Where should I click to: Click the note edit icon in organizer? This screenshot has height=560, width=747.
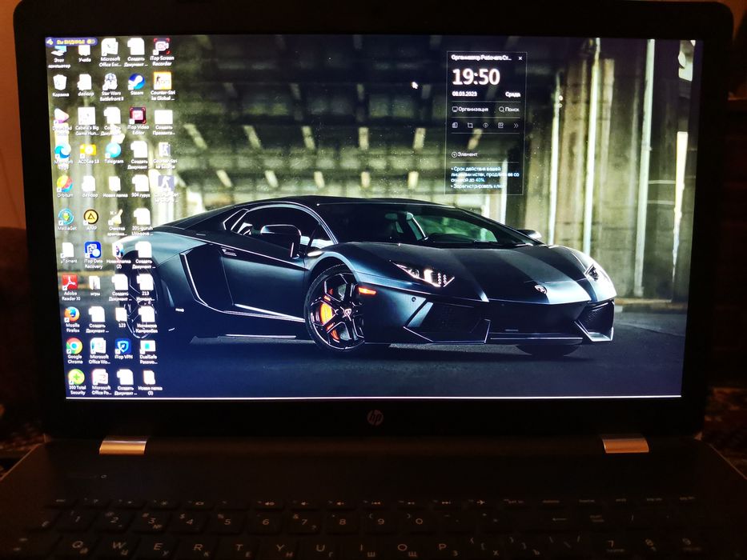(x=500, y=126)
